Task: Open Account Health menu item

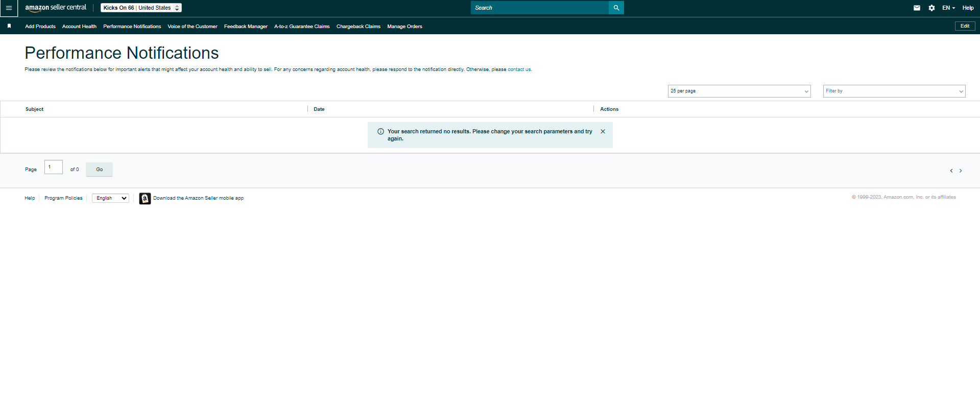Action: [x=79, y=27]
